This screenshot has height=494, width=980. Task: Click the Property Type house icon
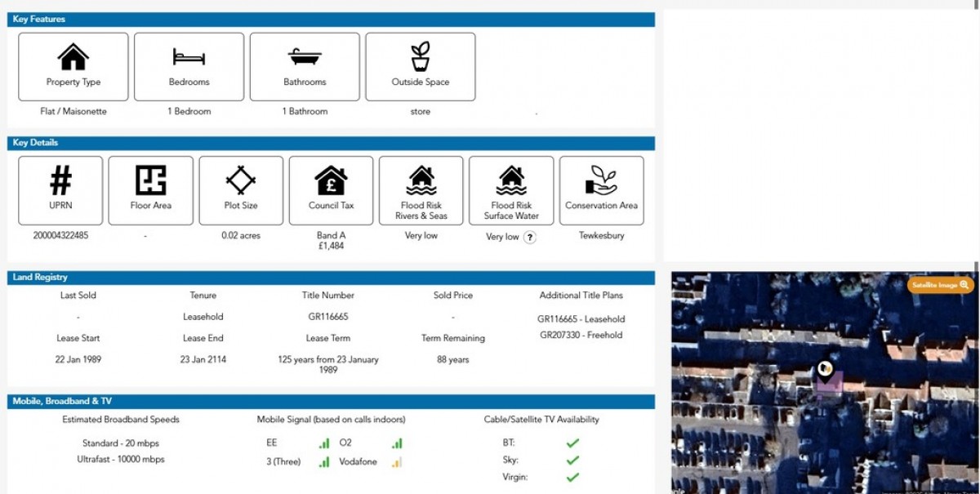point(73,57)
